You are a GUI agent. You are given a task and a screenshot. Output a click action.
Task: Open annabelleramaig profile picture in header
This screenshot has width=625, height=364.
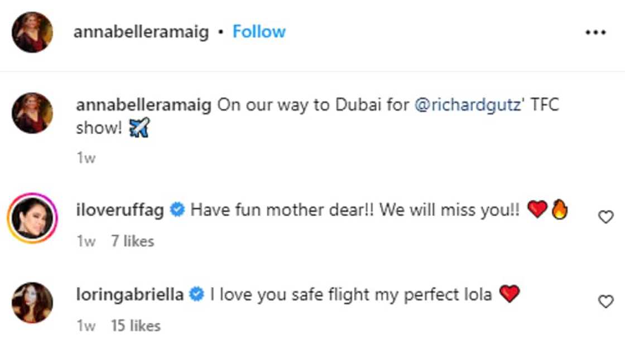[x=32, y=32]
